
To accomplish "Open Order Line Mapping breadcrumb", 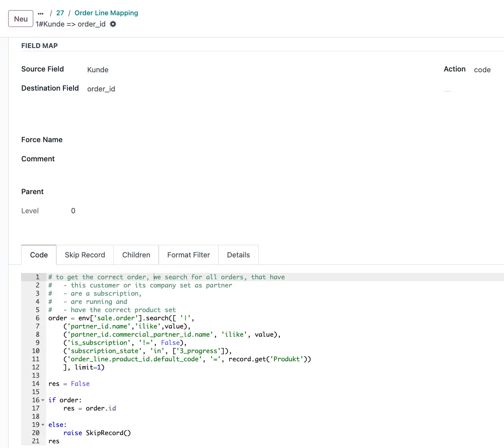I will pyautogui.click(x=106, y=13).
